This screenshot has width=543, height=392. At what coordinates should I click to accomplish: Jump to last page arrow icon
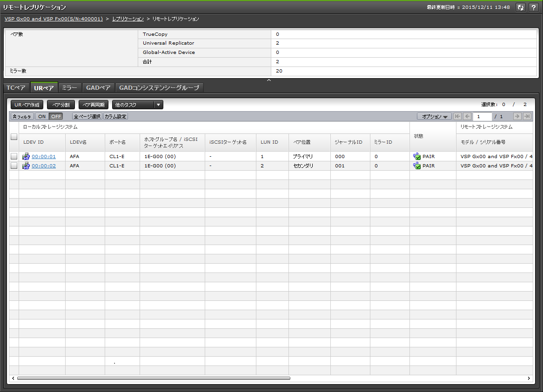click(x=527, y=116)
